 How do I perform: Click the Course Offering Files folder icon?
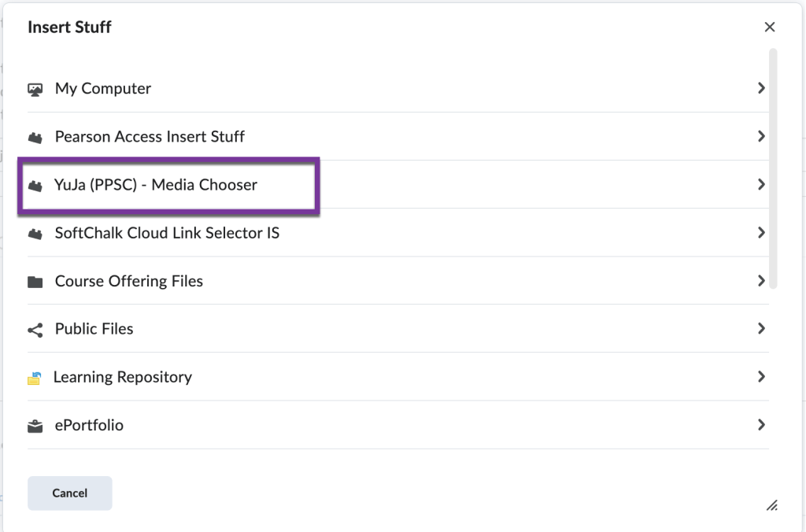(x=35, y=280)
